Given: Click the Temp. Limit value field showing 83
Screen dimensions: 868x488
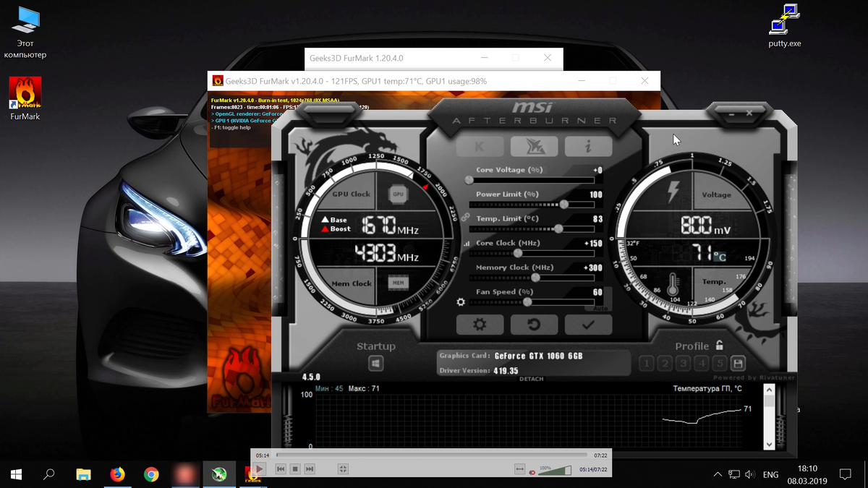Looking at the screenshot, I should 597,219.
